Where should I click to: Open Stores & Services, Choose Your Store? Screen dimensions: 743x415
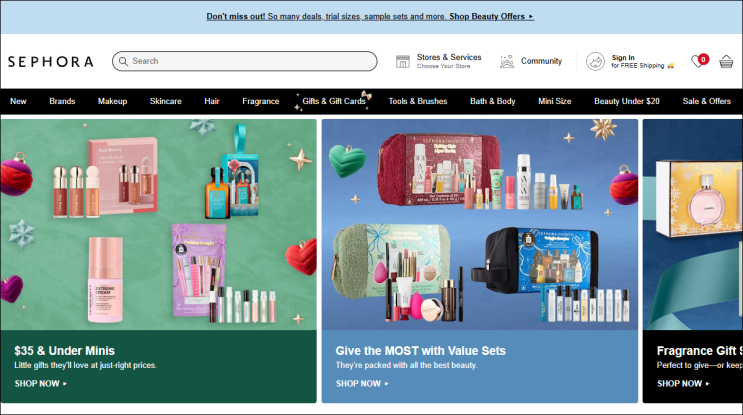[x=439, y=61]
